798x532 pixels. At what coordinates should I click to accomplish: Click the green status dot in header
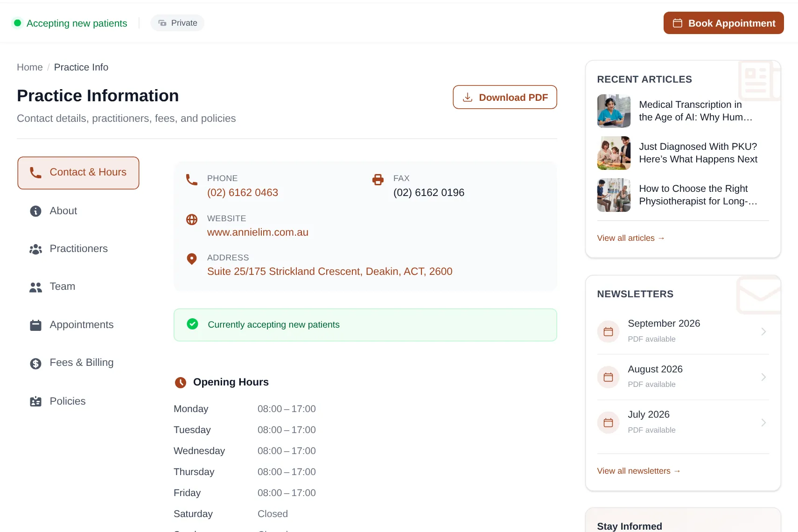click(x=17, y=23)
